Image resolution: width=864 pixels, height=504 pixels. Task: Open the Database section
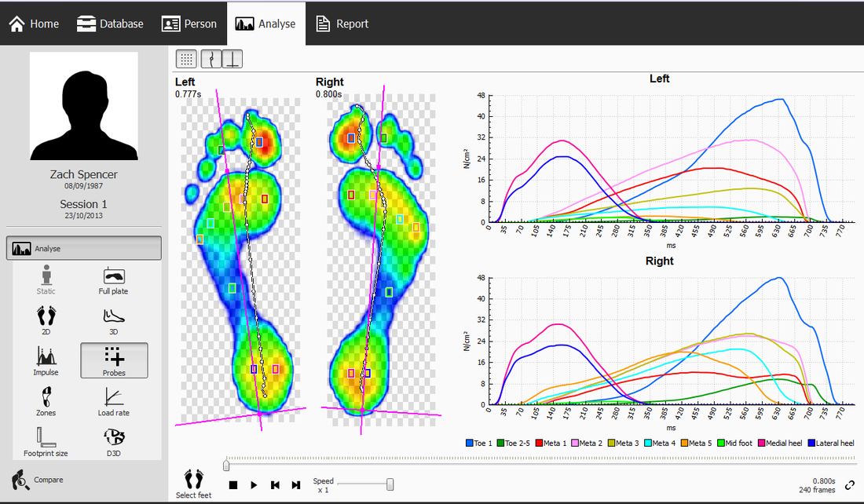(x=110, y=24)
